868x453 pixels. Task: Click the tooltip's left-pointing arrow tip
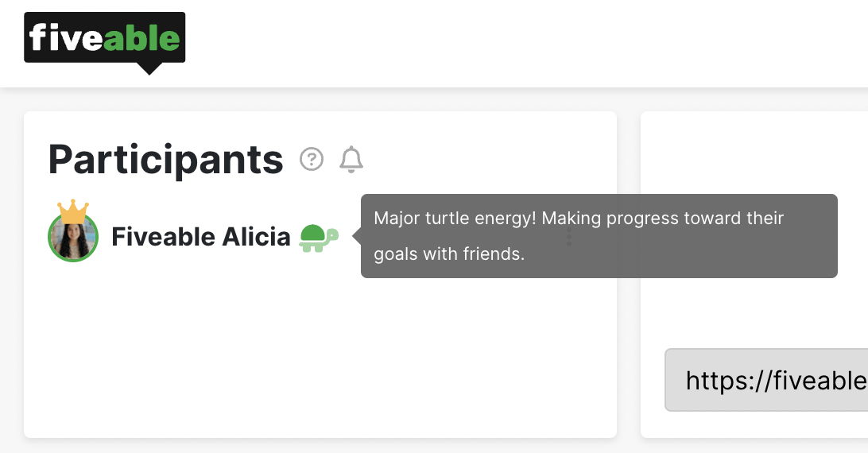click(355, 237)
